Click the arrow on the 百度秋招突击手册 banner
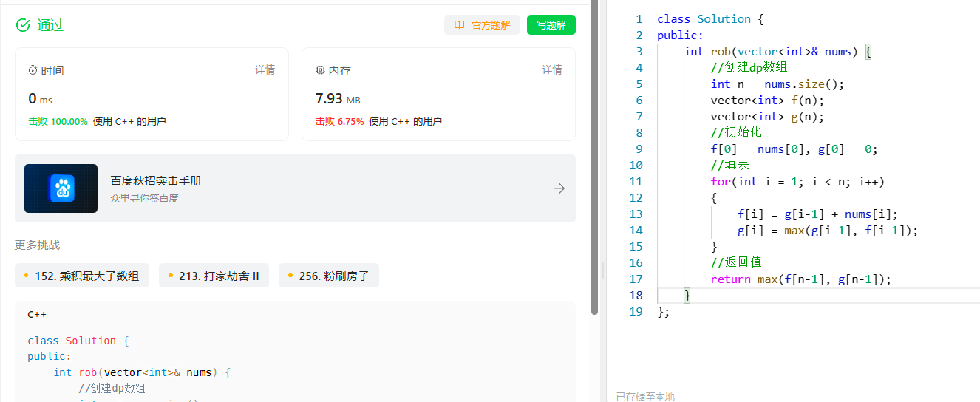 pyautogui.click(x=559, y=188)
